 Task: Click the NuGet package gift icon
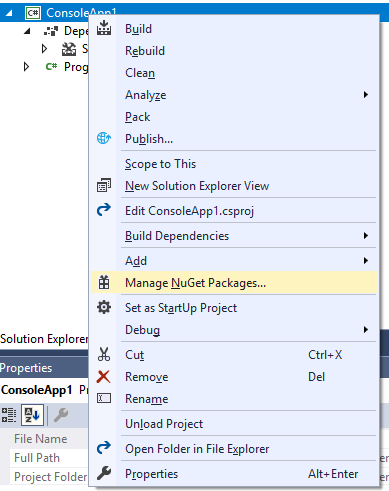(104, 282)
